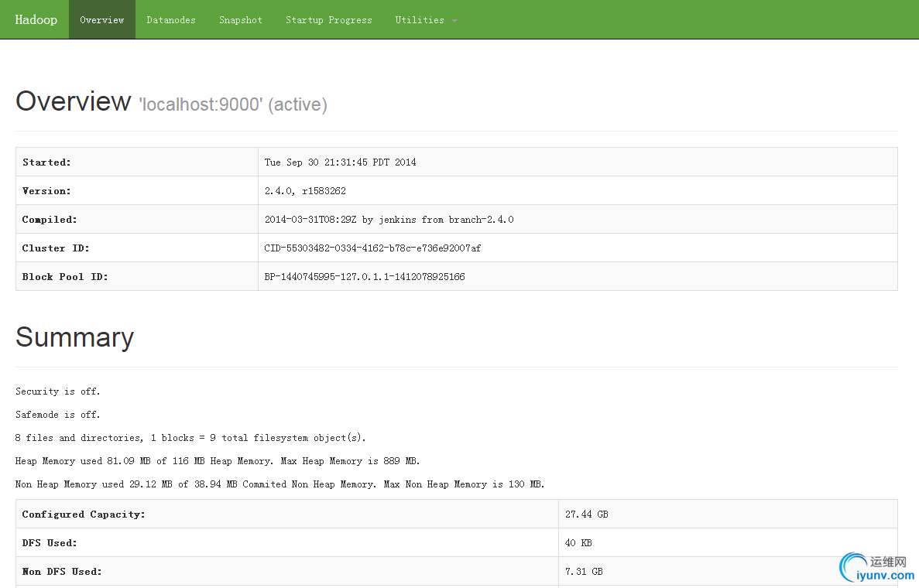The height and width of the screenshot is (588, 919).
Task: Select the CID-55303482 cluster ID value
Action: pos(372,248)
